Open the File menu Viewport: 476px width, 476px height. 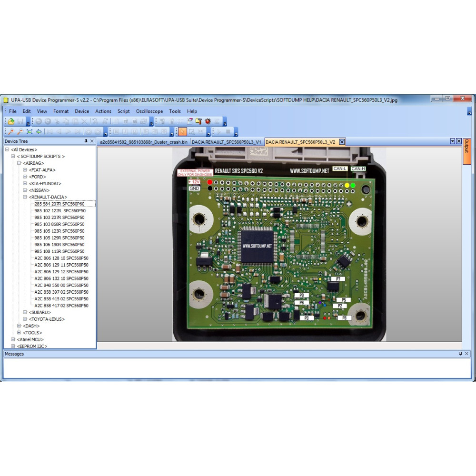pos(13,111)
